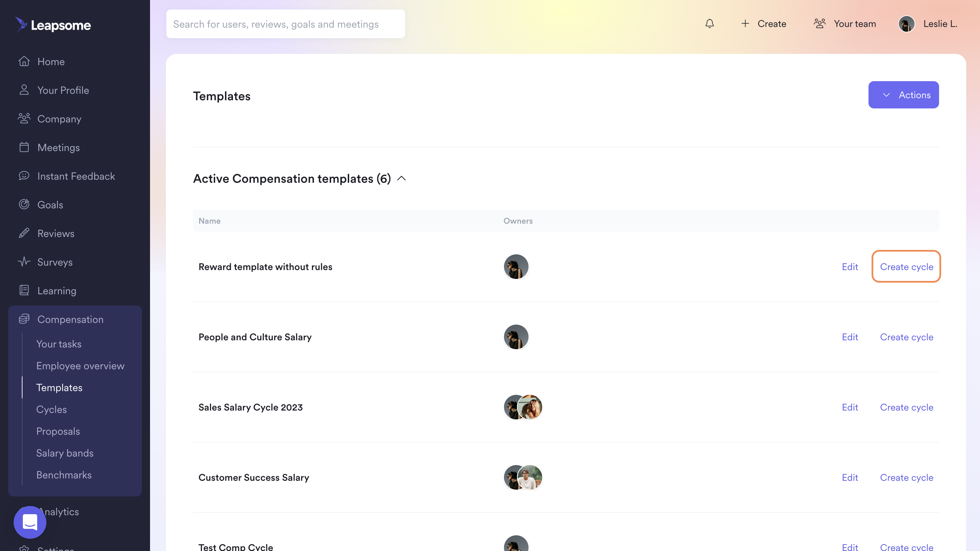Click "Customer Success Salary" name
980x551 pixels.
pyautogui.click(x=254, y=477)
